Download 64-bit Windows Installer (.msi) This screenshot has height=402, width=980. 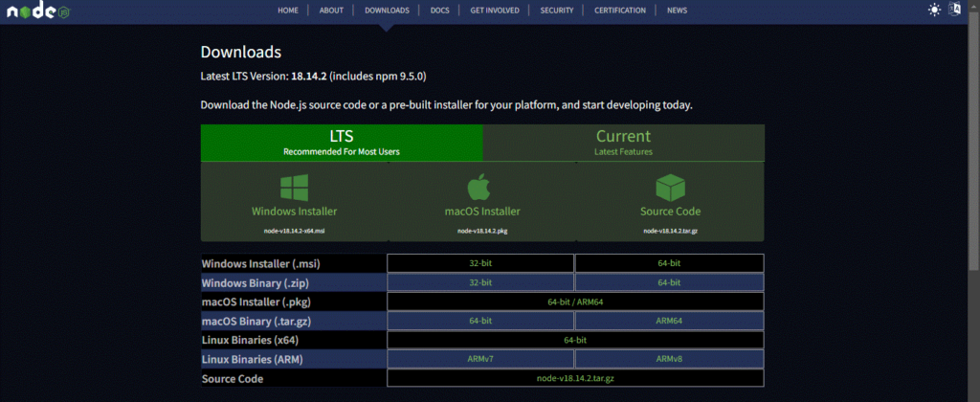[669, 263]
